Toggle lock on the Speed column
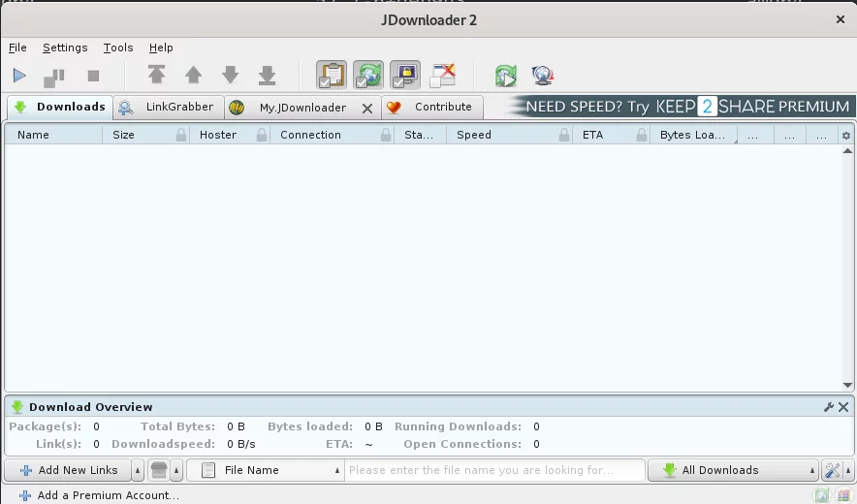Screen dimensions: 857x504 [x=564, y=135]
